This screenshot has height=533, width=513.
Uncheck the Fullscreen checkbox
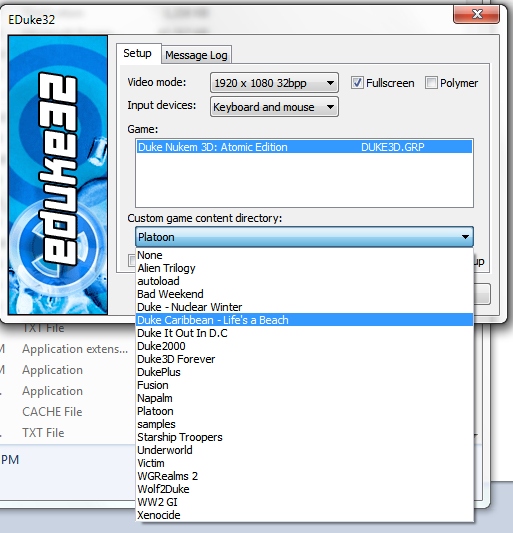pos(357,83)
